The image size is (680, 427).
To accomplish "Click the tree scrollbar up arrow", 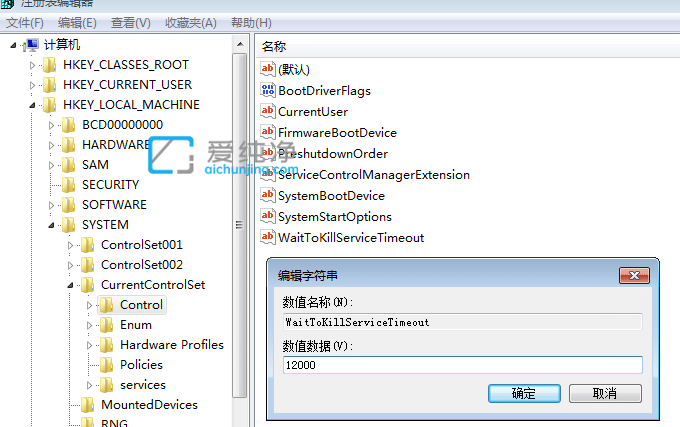I will (x=240, y=44).
